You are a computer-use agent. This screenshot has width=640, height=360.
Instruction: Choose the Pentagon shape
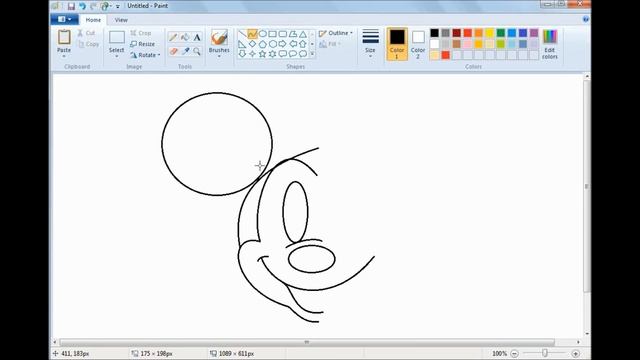point(263,44)
